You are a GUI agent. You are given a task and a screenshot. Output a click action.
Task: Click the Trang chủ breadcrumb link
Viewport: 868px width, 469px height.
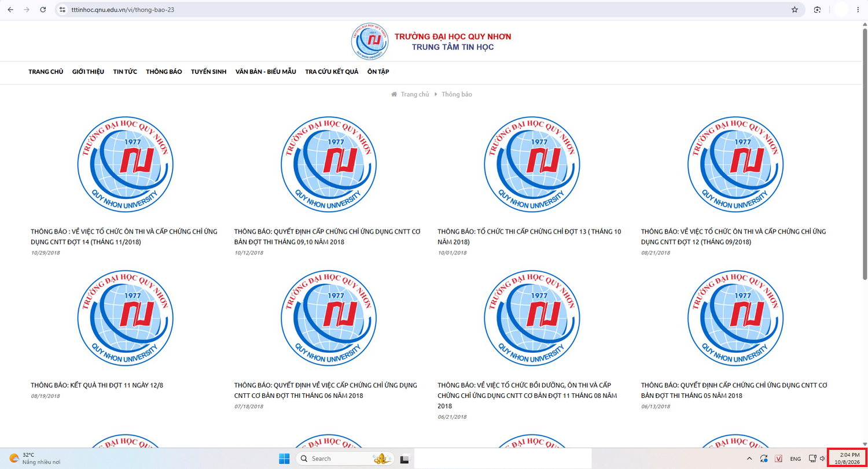pyautogui.click(x=415, y=94)
